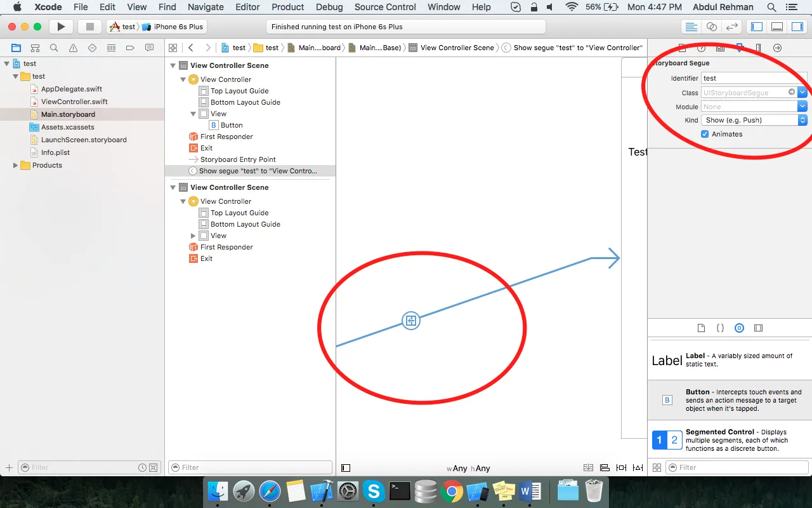The width and height of the screenshot is (812, 508).
Task: Open the File menu
Action: (x=81, y=7)
